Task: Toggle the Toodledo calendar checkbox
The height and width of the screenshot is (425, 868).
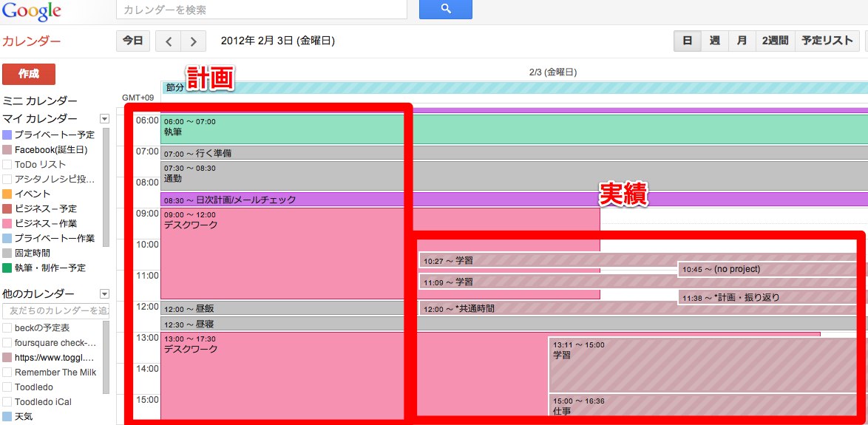Action: [x=7, y=387]
